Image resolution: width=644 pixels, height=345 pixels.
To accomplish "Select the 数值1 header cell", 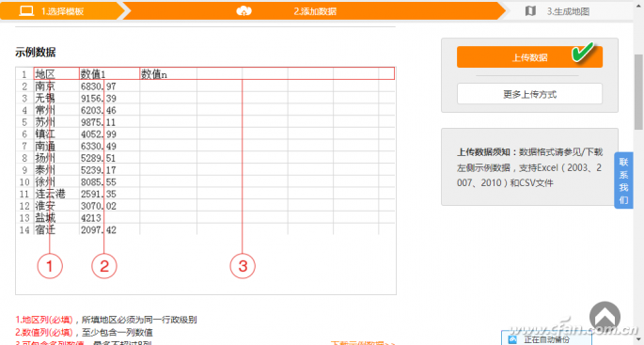I will coord(109,74).
